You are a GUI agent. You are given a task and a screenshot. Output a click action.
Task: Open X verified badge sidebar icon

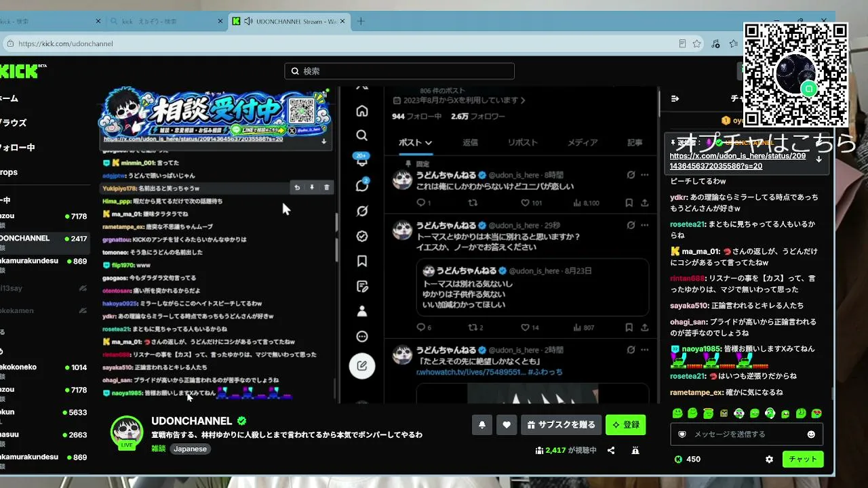[362, 236]
